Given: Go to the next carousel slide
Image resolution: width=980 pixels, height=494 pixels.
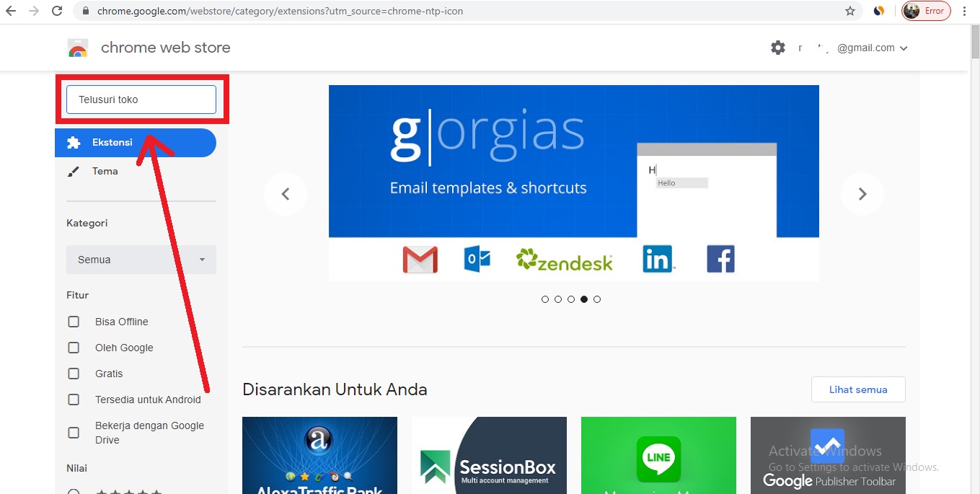Looking at the screenshot, I should tap(862, 194).
